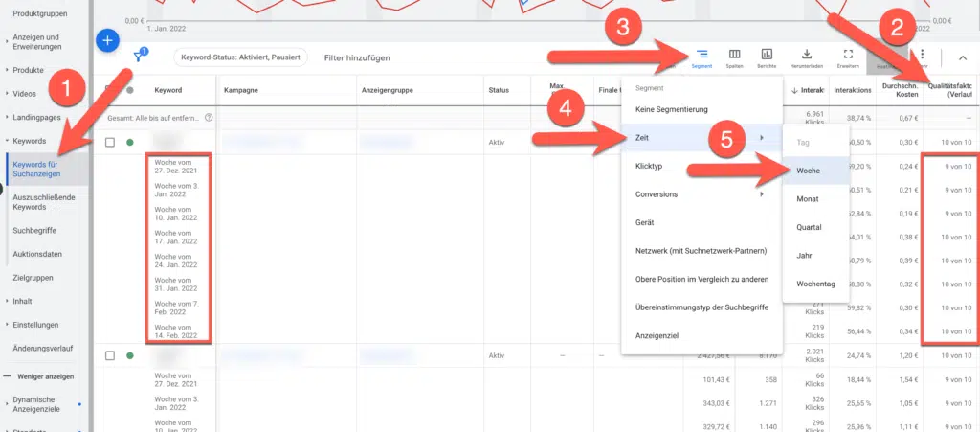Click the Herunterladen download icon
Screen dimensions: 980x432
point(806,57)
